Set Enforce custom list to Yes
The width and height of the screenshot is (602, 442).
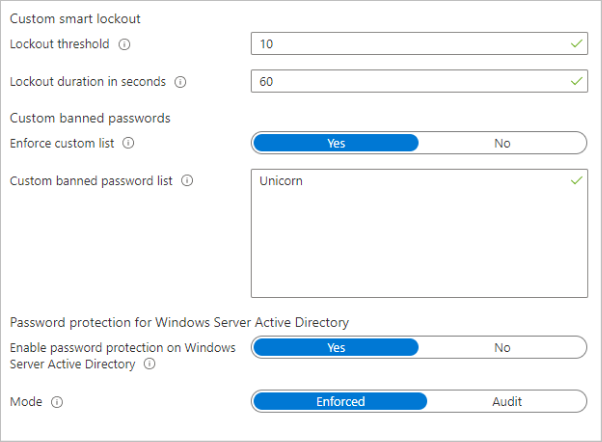336,143
